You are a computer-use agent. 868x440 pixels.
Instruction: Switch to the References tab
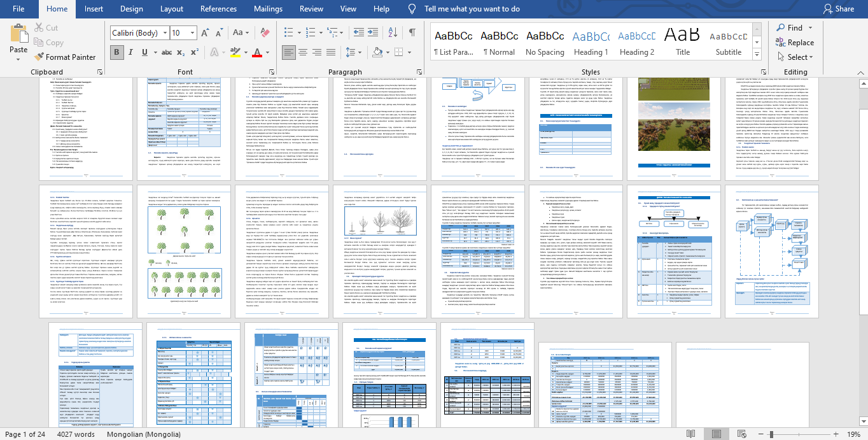(x=218, y=9)
